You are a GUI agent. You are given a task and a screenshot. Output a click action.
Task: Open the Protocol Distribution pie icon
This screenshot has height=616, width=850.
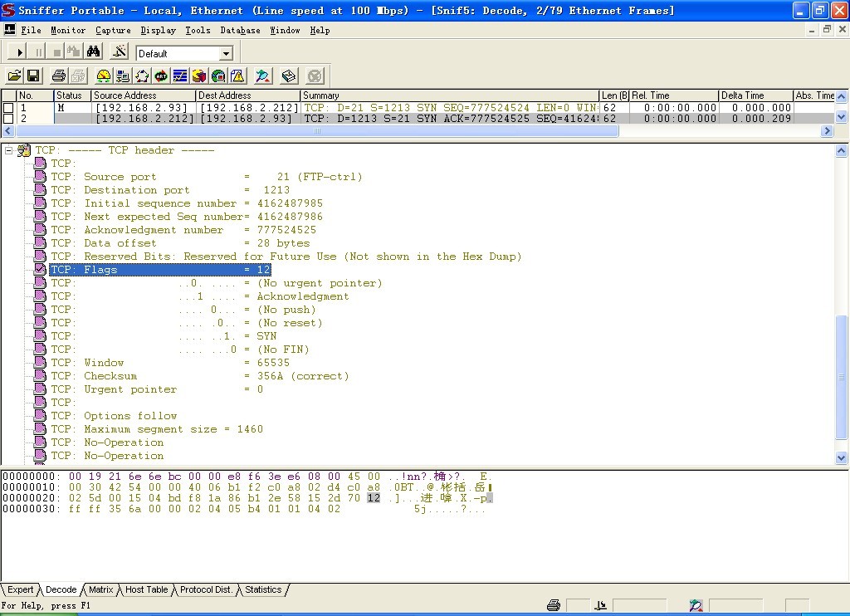point(199,76)
